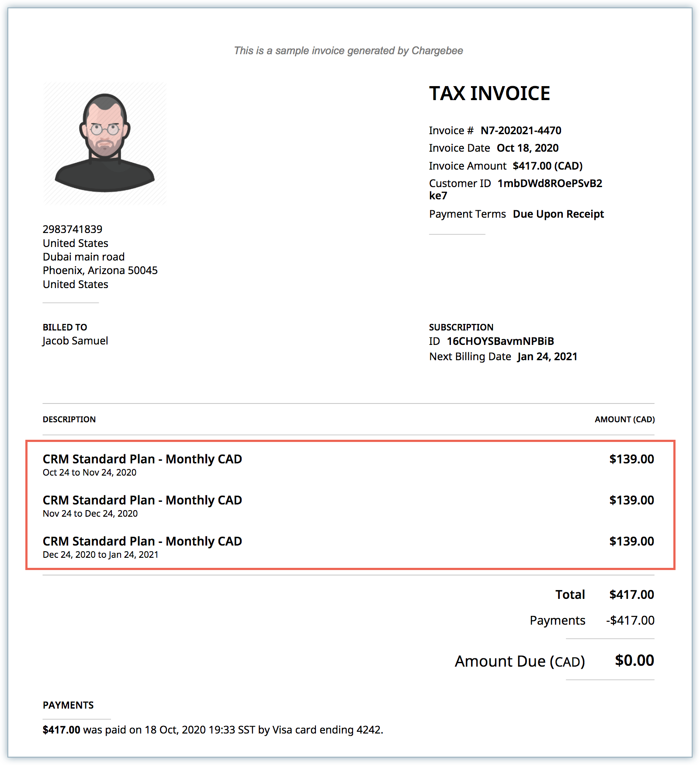This screenshot has width=700, height=765.
Task: Click the AMOUNT (CAD) column header
Action: 624,420
